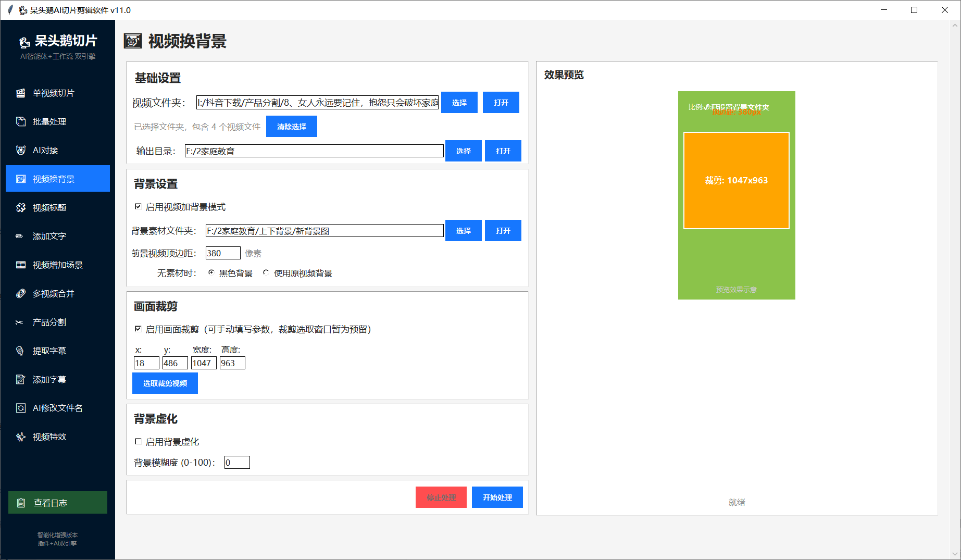
Task: Click the 清除选择 button
Action: pyautogui.click(x=291, y=127)
